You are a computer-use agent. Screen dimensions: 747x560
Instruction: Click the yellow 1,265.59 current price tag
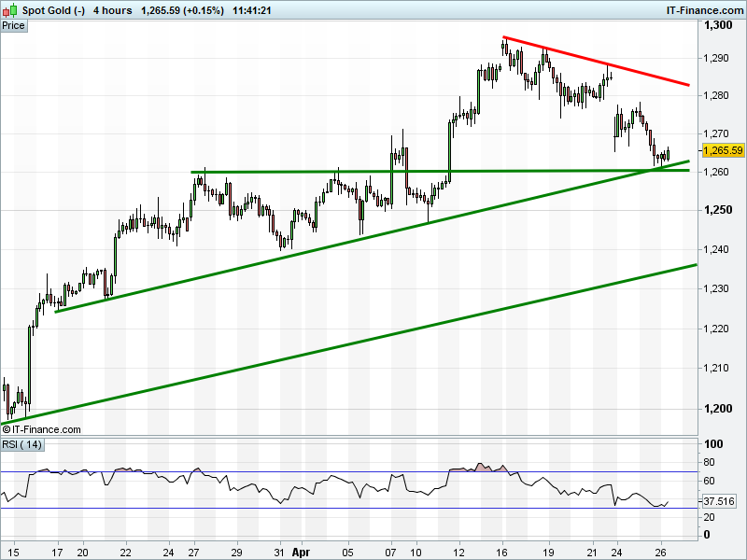point(723,150)
